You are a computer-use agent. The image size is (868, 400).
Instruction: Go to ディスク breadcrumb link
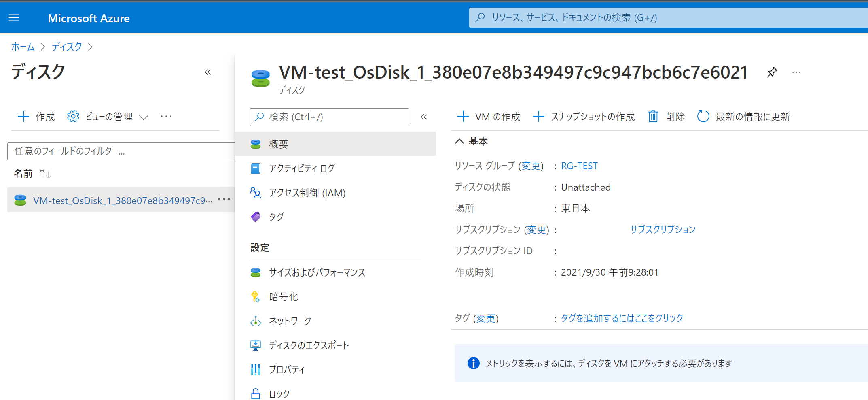pyautogui.click(x=67, y=47)
